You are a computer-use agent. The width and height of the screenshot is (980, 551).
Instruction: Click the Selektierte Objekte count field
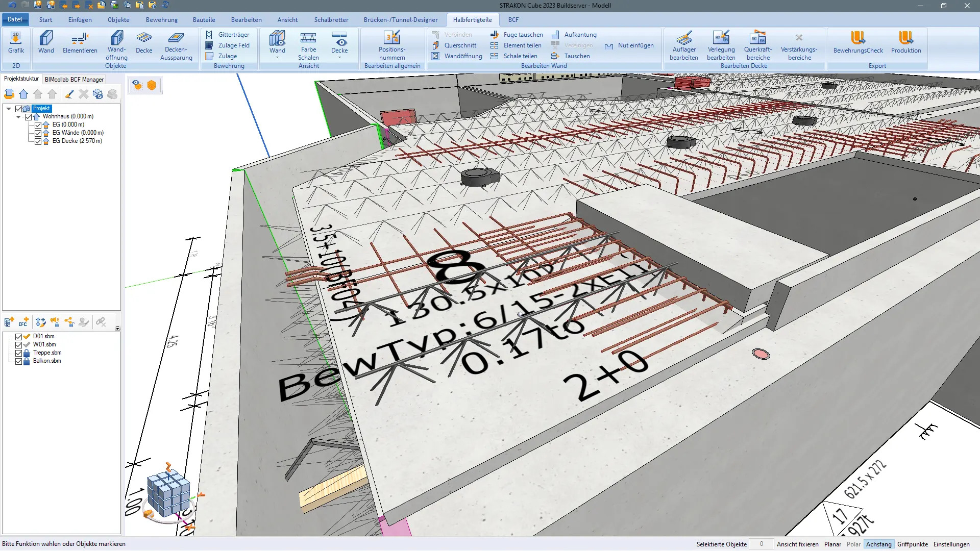point(761,544)
